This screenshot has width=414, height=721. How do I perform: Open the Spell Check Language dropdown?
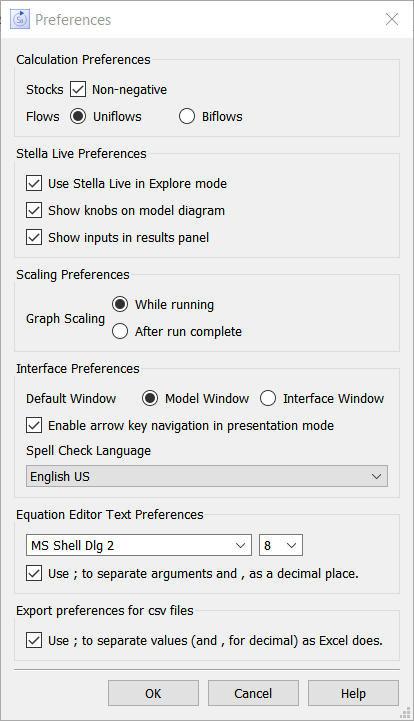tap(207, 476)
